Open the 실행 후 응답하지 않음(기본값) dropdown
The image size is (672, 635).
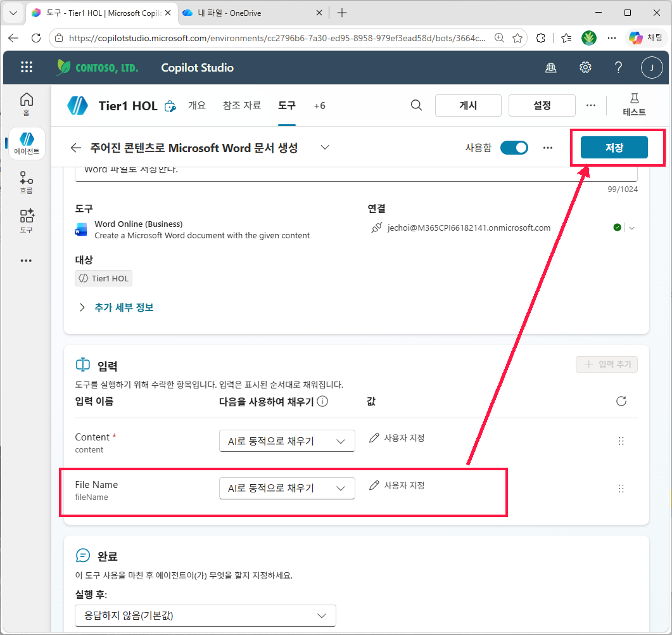pos(205,616)
